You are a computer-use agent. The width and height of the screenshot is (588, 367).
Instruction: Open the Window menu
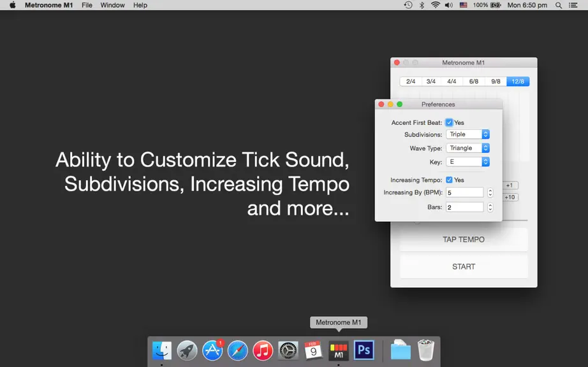[x=112, y=5]
